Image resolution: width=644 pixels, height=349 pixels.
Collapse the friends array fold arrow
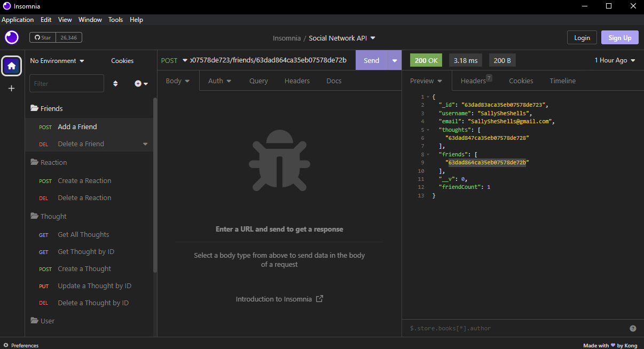click(429, 154)
